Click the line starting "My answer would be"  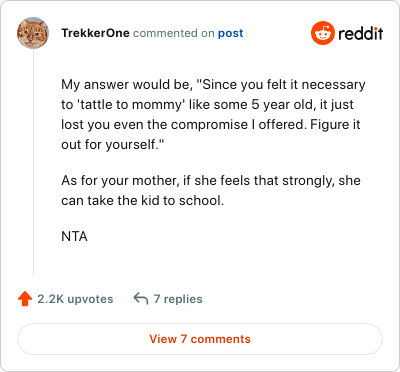tap(213, 85)
